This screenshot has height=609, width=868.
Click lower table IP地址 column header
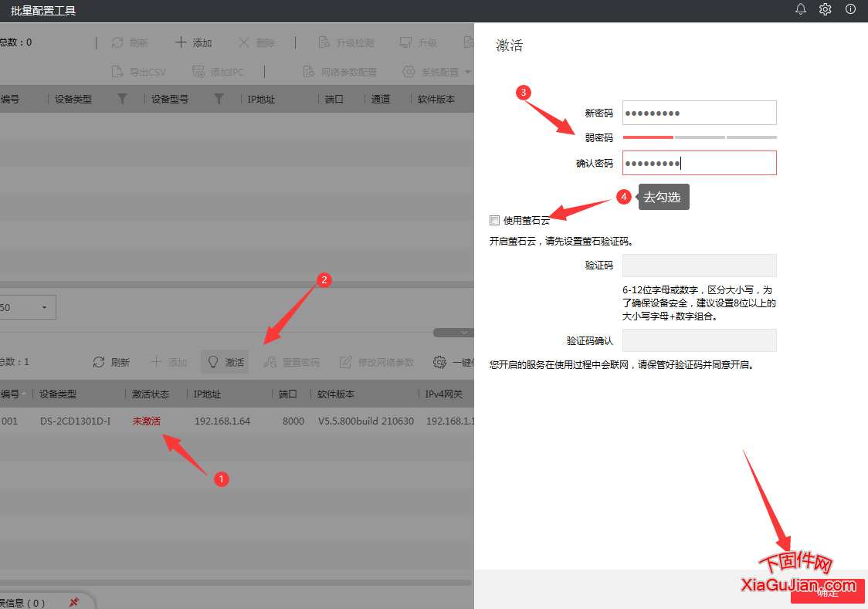point(207,394)
